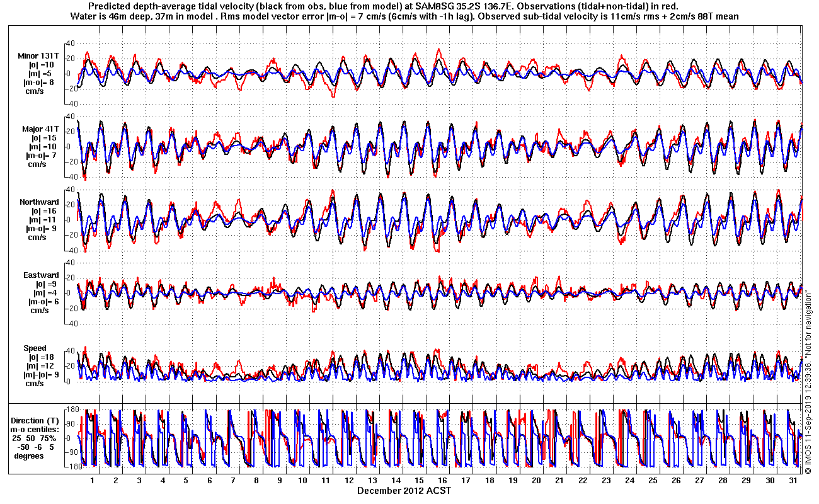Click day '8' on the date axis

tap(256, 481)
